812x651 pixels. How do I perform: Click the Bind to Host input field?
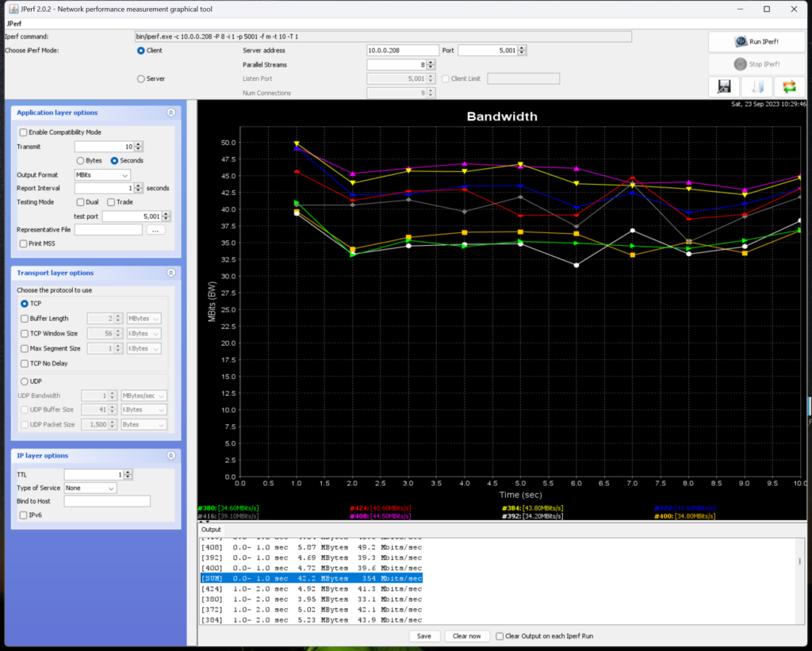click(107, 501)
